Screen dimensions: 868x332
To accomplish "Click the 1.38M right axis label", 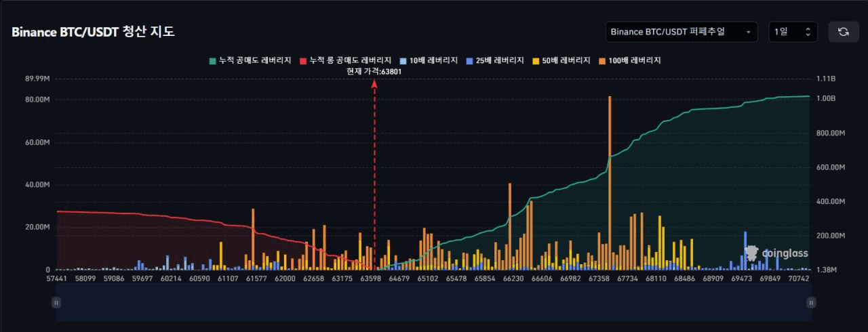I will (x=826, y=270).
